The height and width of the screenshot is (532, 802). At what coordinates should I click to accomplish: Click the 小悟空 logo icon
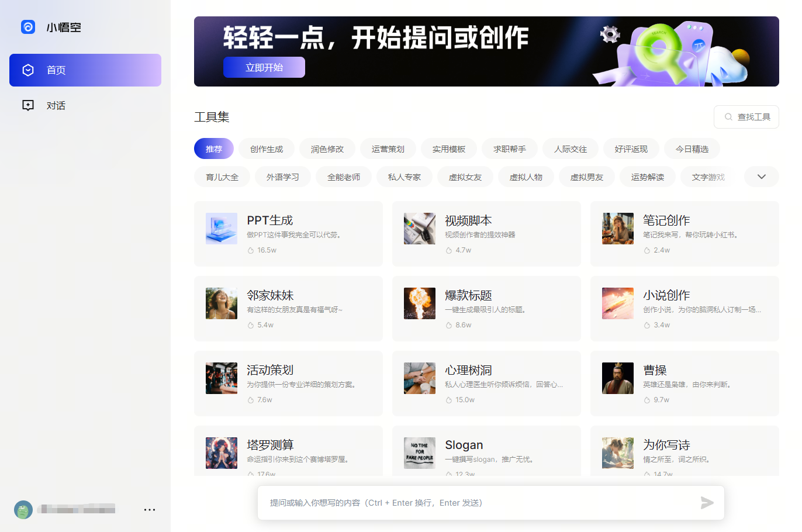coord(28,27)
